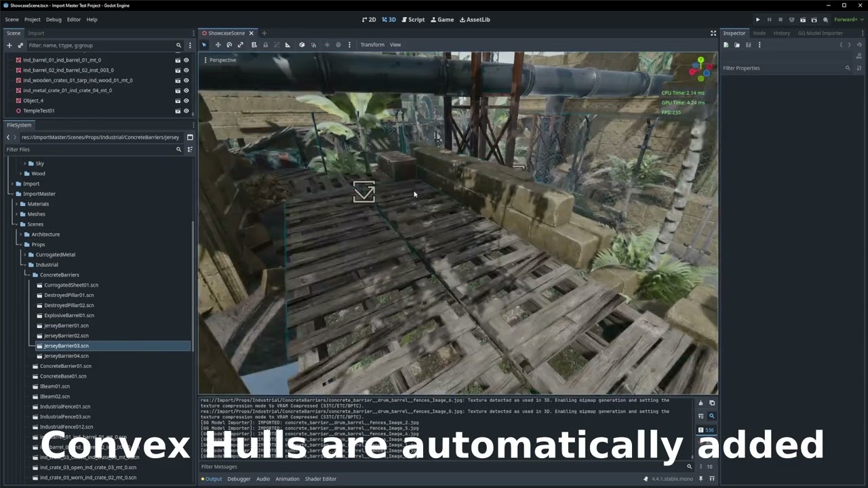This screenshot has width=868, height=488.
Task: Toggle Movie Maker mode icon
Action: (x=825, y=20)
